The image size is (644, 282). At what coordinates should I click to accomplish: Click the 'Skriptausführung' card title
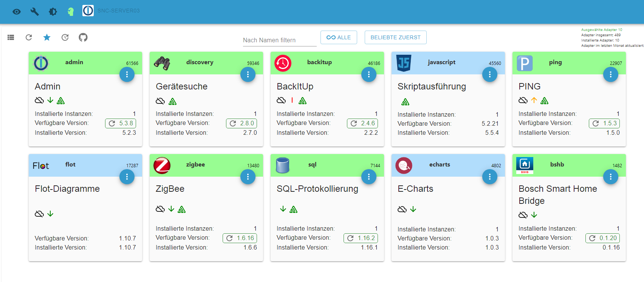pos(432,86)
